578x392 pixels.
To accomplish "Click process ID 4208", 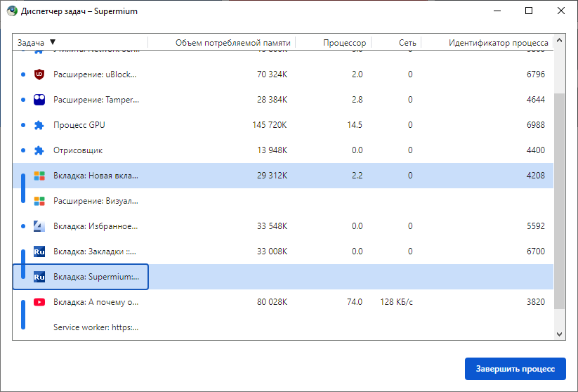I will (536, 176).
